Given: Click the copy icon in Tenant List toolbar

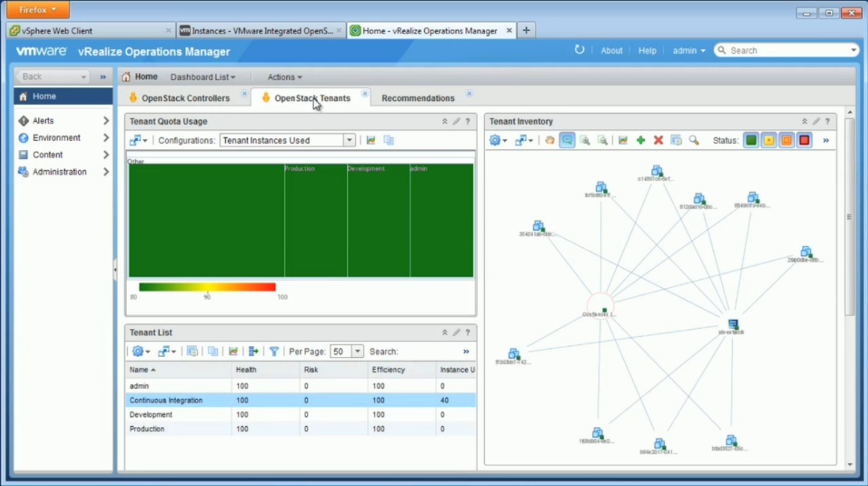Looking at the screenshot, I should (x=213, y=351).
